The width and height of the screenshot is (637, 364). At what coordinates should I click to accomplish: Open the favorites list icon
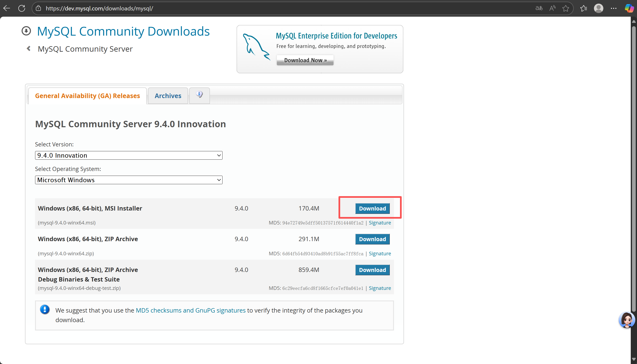(x=583, y=8)
